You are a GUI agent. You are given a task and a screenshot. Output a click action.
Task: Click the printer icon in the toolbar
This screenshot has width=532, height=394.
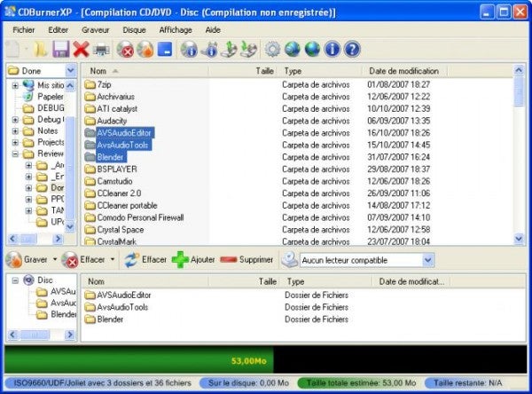(x=101, y=50)
